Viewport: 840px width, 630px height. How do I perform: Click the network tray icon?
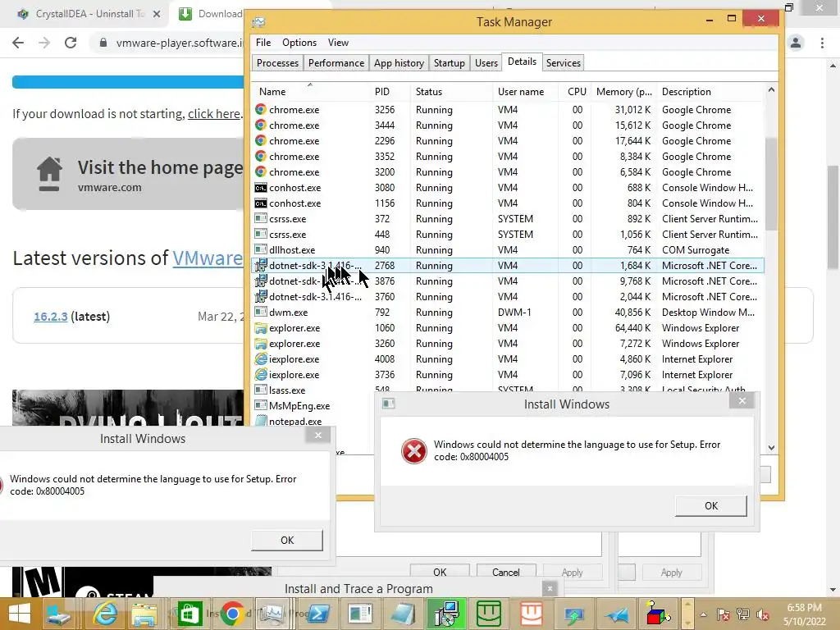(743, 614)
